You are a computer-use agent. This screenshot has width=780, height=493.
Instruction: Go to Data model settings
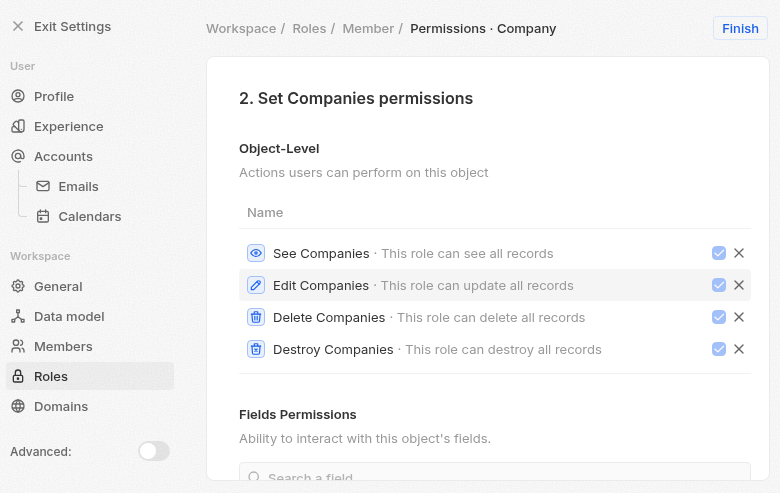[69, 316]
